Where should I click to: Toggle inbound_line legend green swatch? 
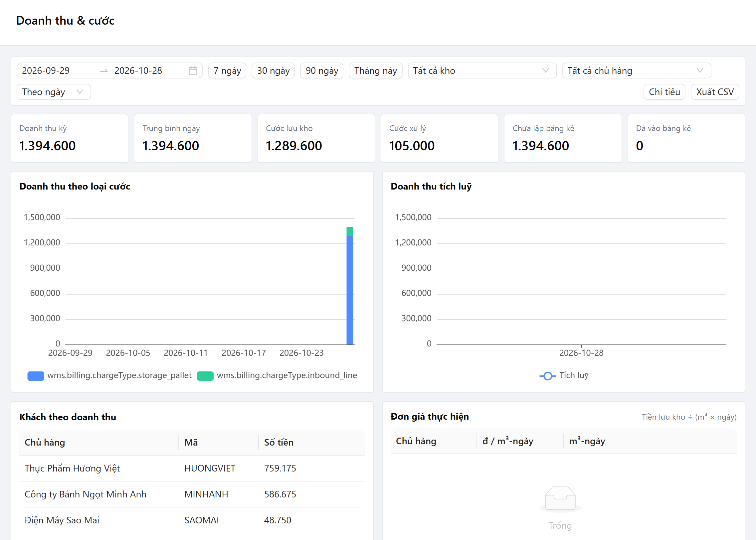[205, 376]
